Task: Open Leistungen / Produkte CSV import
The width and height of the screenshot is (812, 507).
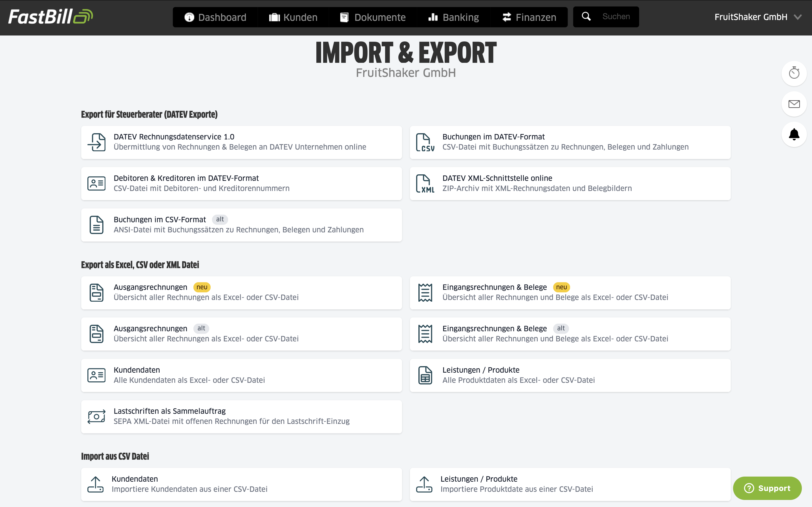Action: click(x=570, y=484)
